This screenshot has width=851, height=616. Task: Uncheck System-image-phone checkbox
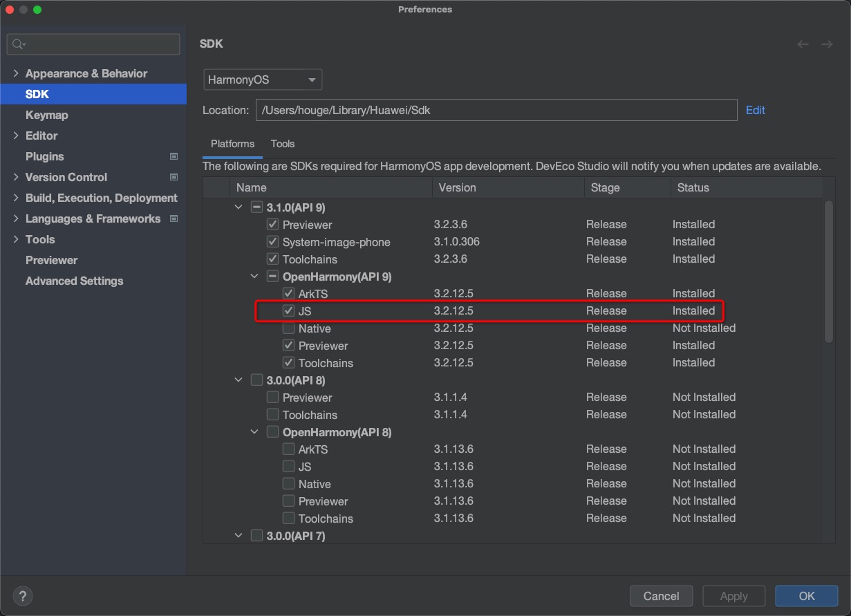[x=272, y=242]
